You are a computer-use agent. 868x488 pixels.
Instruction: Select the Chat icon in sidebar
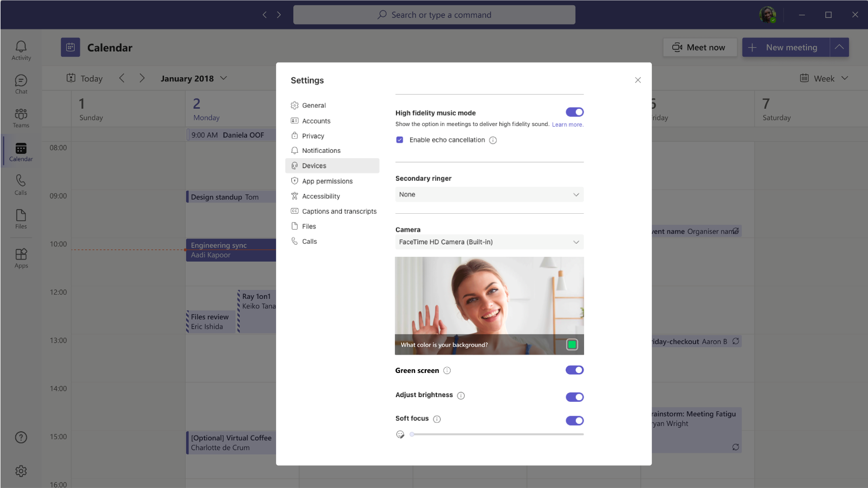pos(21,83)
